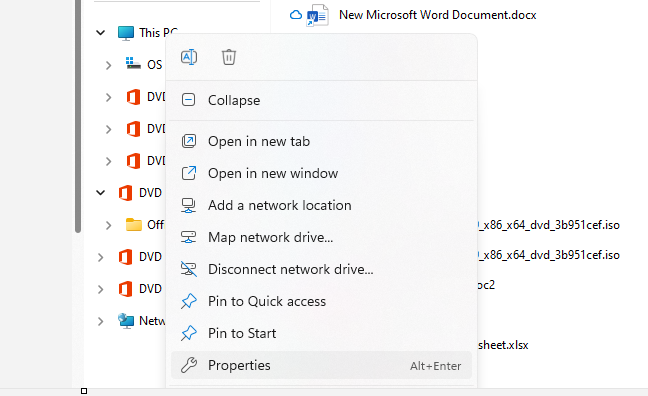Click the navigation pane vertical scrollbar
Screen dimensions: 648x396
click(x=78, y=116)
